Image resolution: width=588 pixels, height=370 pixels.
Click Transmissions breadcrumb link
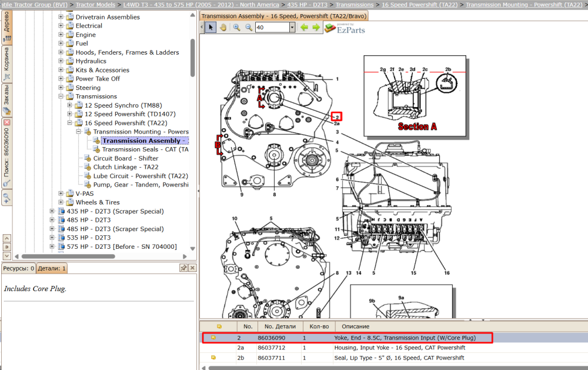[x=355, y=5]
